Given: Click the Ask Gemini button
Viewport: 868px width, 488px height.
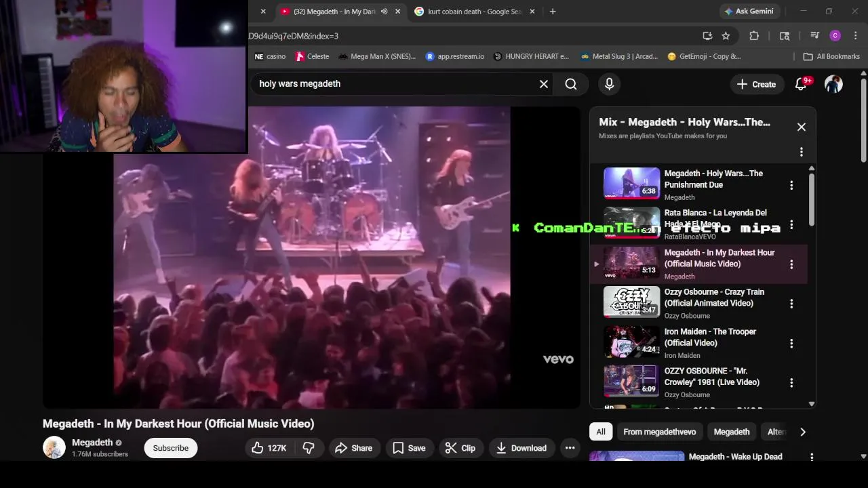Looking at the screenshot, I should click(x=749, y=12).
